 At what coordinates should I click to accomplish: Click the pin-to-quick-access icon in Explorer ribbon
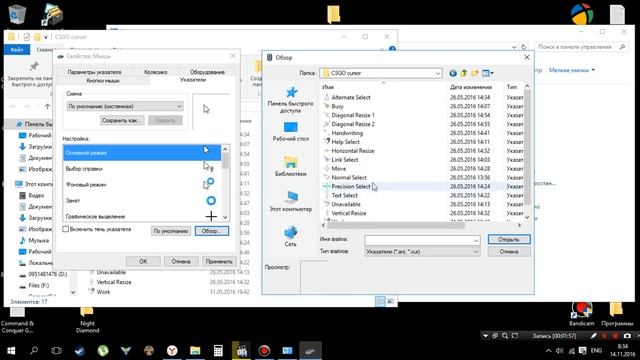pos(34,67)
